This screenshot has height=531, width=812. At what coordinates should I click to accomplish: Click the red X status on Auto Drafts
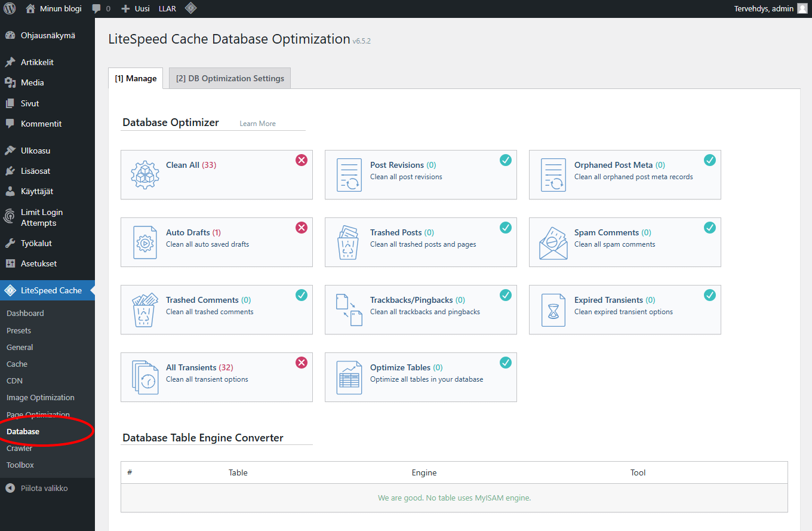click(302, 228)
